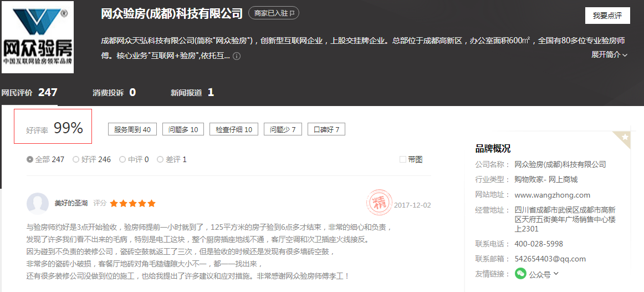Select the 好评 246 radio button

tap(75, 159)
